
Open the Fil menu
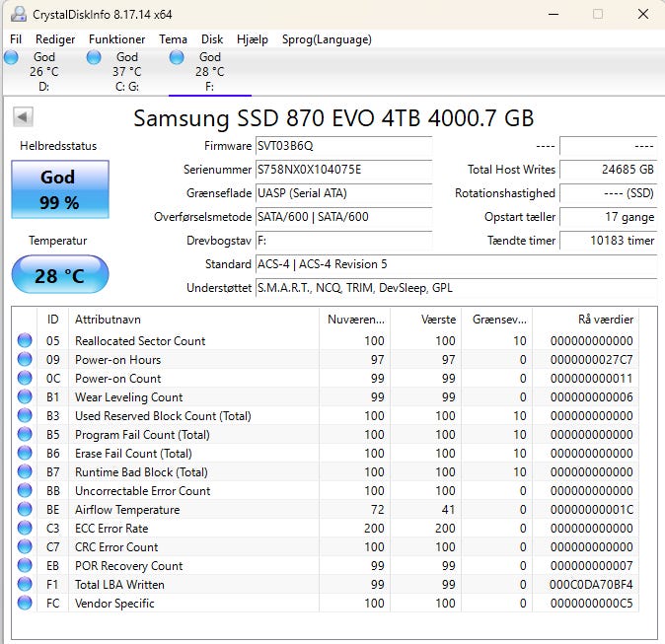(16, 39)
